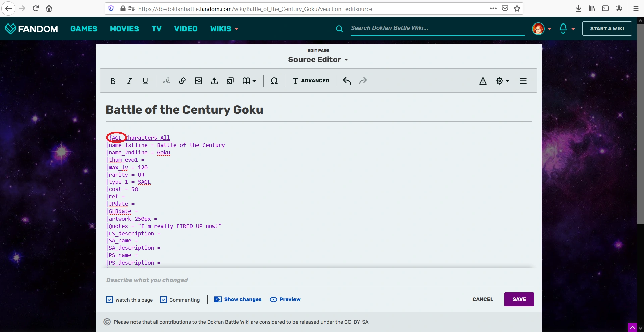Click the source text line 'cost = 58'
The height and width of the screenshot is (332, 644).
tap(122, 189)
